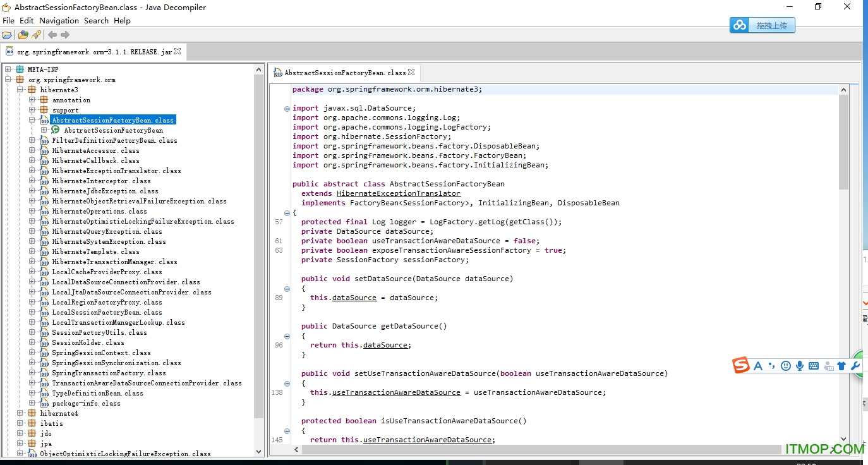Screen dimensions: 868x465
Task: Expand the hibernate4 package node
Action: pos(20,413)
